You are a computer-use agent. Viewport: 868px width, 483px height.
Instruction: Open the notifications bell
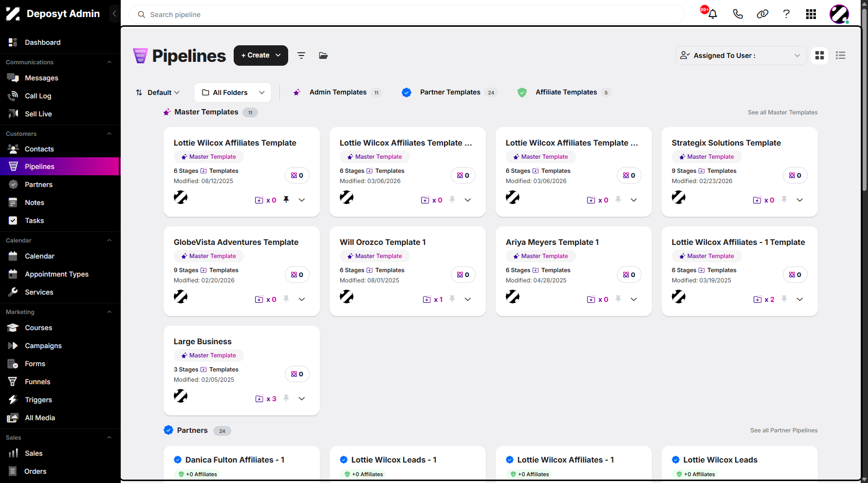pos(712,14)
